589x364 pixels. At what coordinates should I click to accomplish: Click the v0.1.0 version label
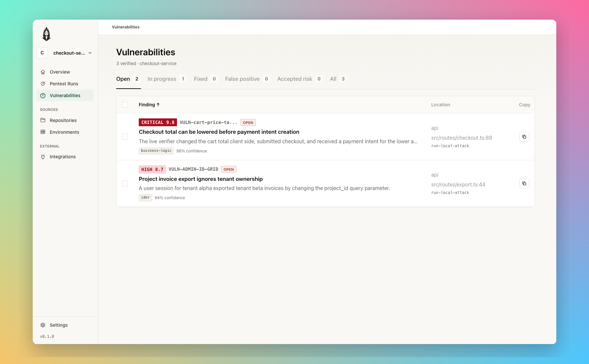pos(47,337)
